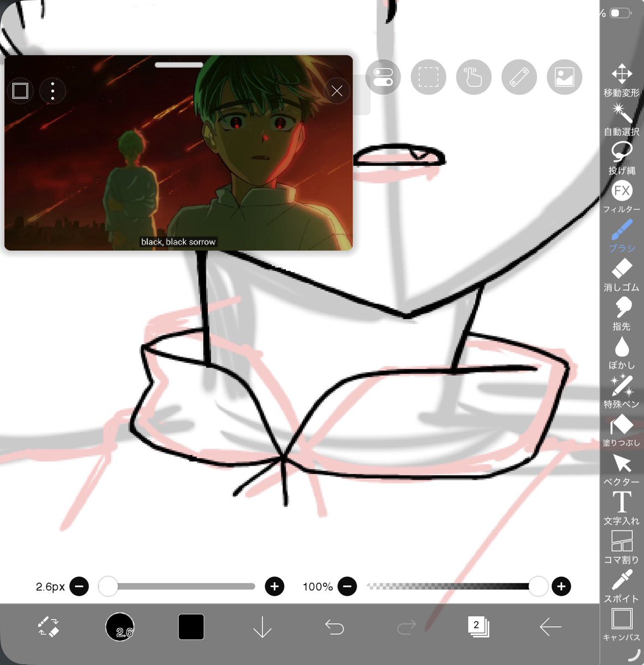This screenshot has height=665, width=644.
Task: Select the Bucket fill (塗りつぶし) tool
Action: [x=621, y=431]
